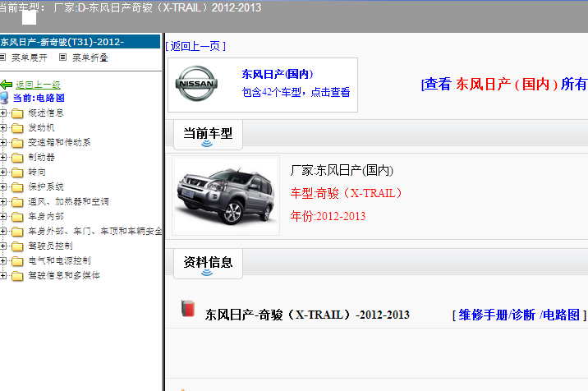Click the folder icon beside 驾驶员控制
Viewport: 588px width, 391px height.
17,246
